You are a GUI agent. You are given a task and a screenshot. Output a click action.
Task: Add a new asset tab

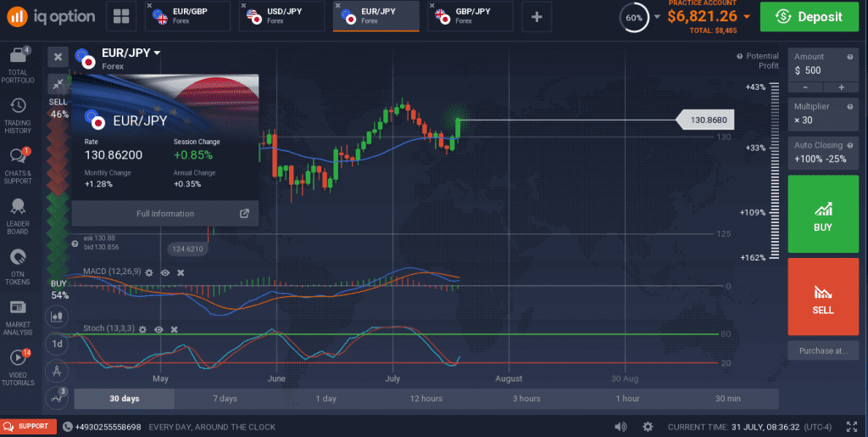[537, 17]
